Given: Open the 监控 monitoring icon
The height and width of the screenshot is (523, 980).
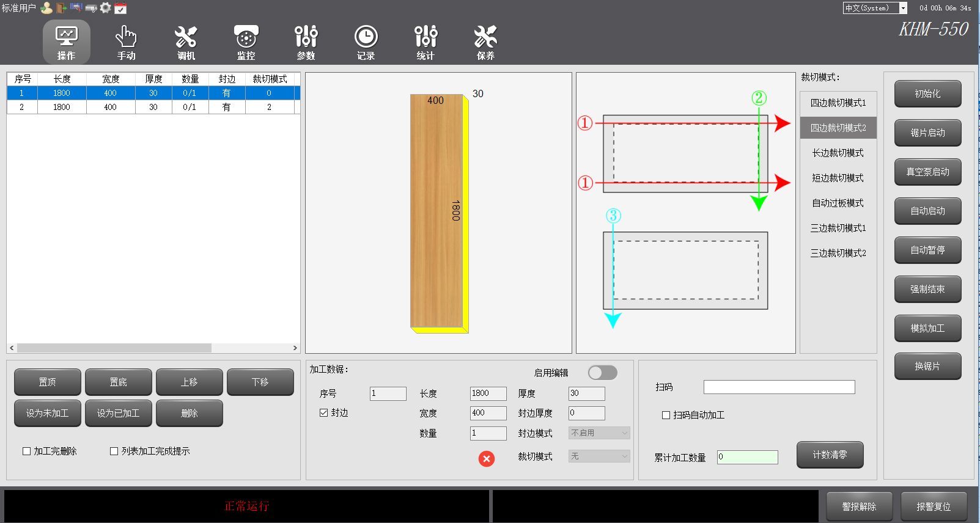Looking at the screenshot, I should [x=246, y=42].
